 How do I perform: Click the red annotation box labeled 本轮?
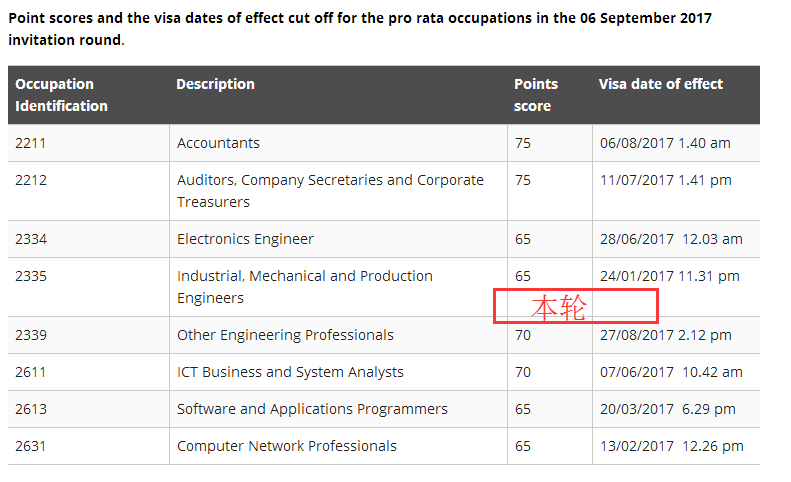point(576,306)
